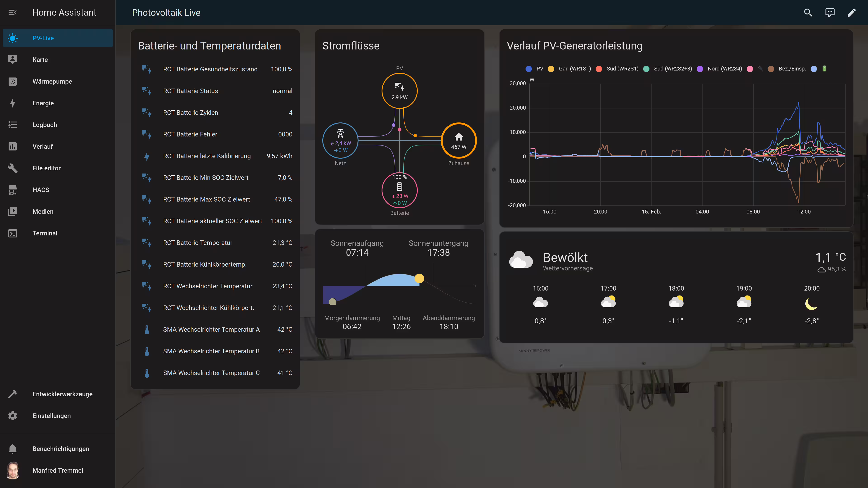Click the pencil edit dashboard icon
Image resolution: width=868 pixels, height=488 pixels.
point(851,12)
